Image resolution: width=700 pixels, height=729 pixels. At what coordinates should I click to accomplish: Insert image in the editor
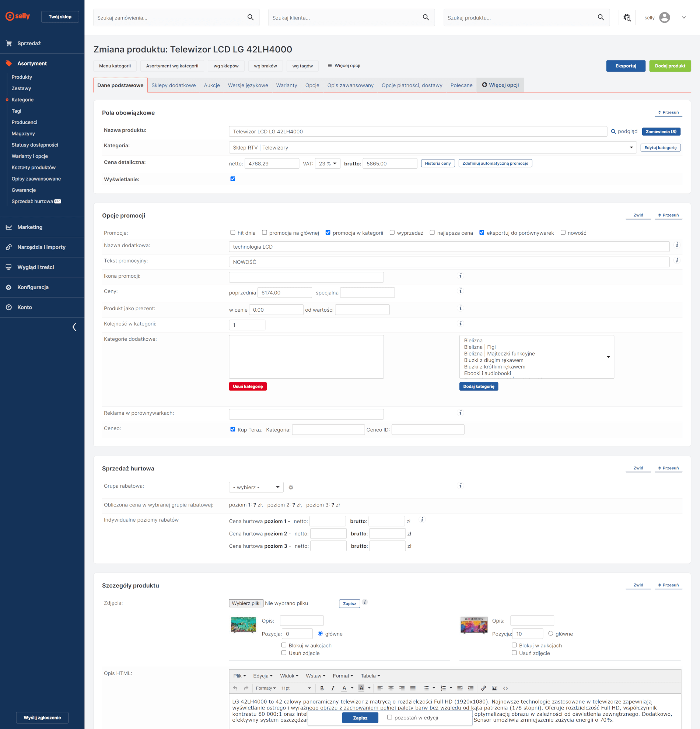(494, 688)
